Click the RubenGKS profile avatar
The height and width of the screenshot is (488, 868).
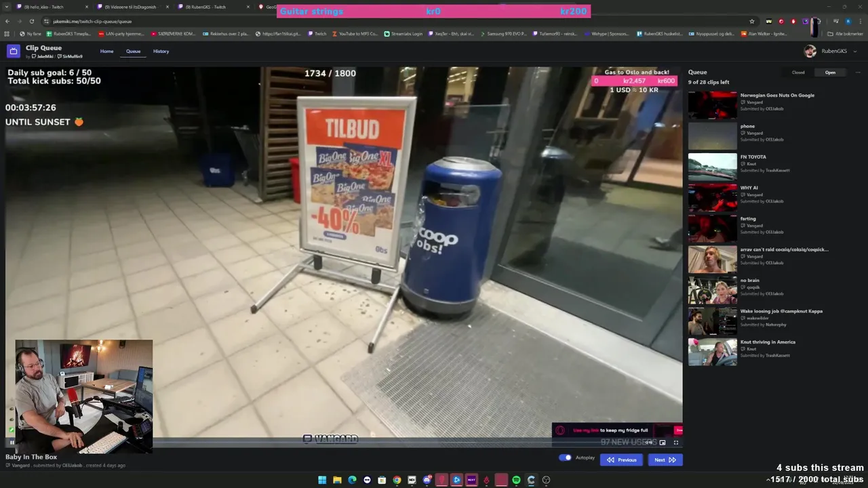(810, 52)
